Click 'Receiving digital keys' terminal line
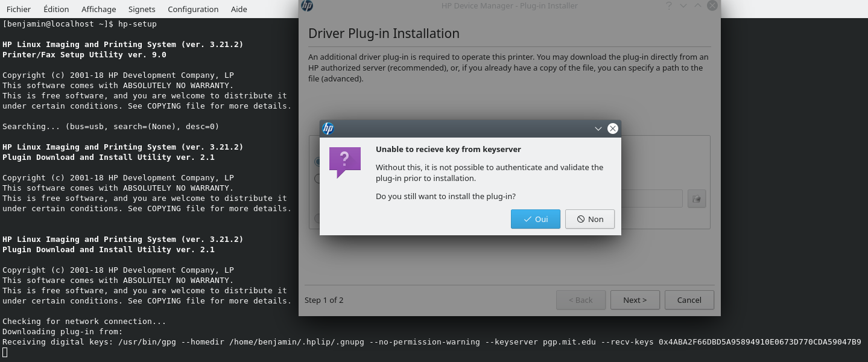Screen dimensions: 868x362 (x=432, y=342)
